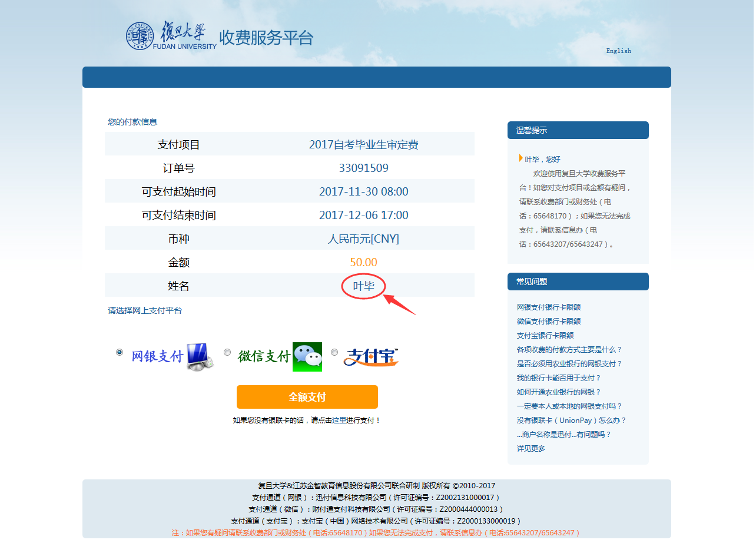
Task: Click the 网银支付 computer icon
Action: click(200, 356)
